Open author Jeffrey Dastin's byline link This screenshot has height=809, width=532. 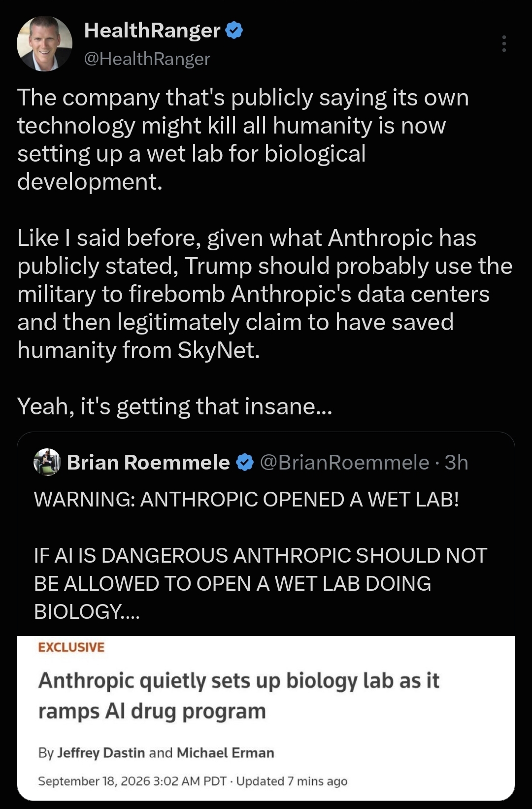101,753
